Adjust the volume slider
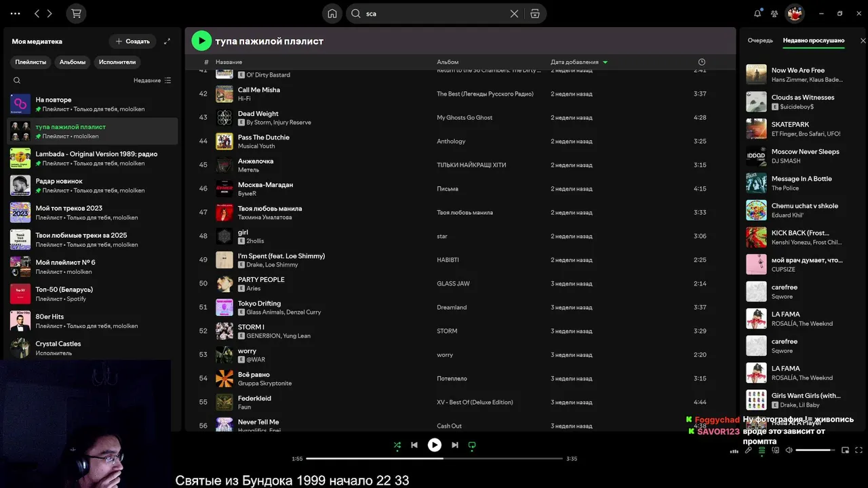Image resolution: width=868 pixels, height=488 pixels. (x=815, y=450)
